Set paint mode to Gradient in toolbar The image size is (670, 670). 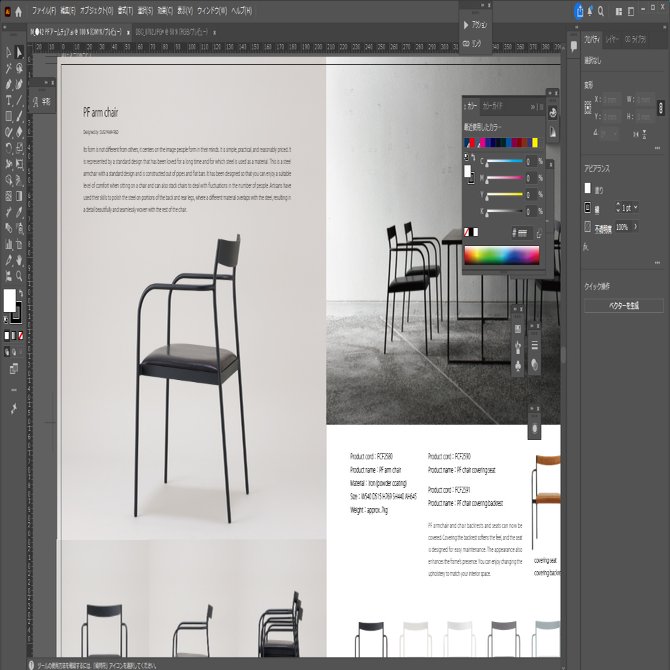pyautogui.click(x=13, y=336)
